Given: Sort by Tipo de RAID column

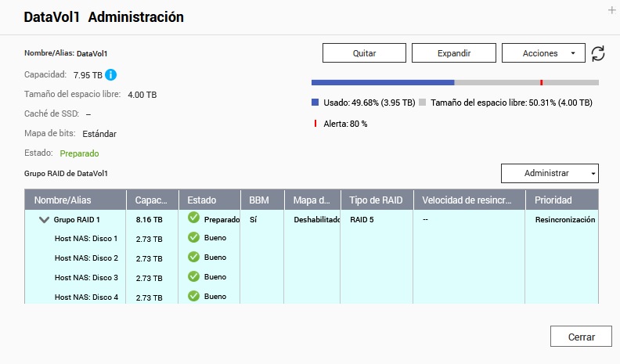Looking at the screenshot, I should (377, 200).
